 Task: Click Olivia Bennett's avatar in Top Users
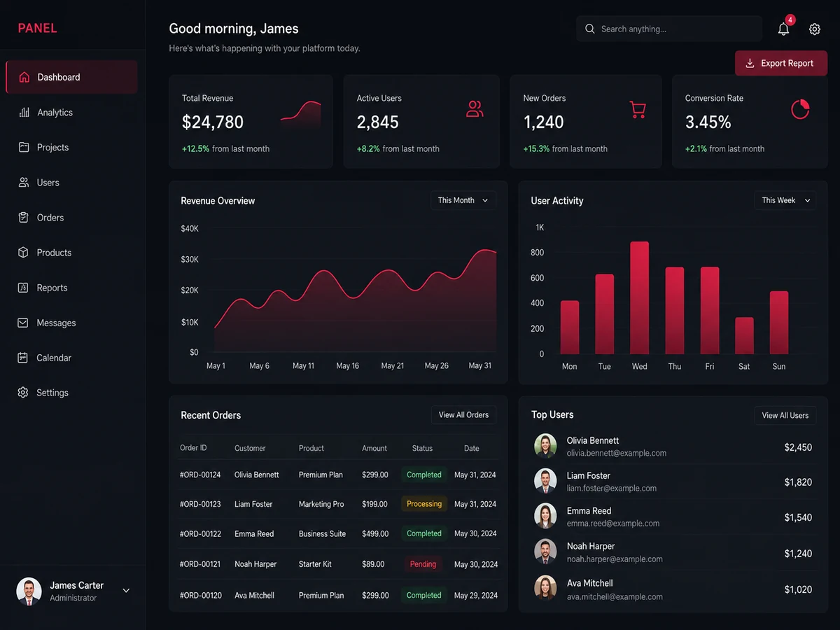pyautogui.click(x=545, y=446)
